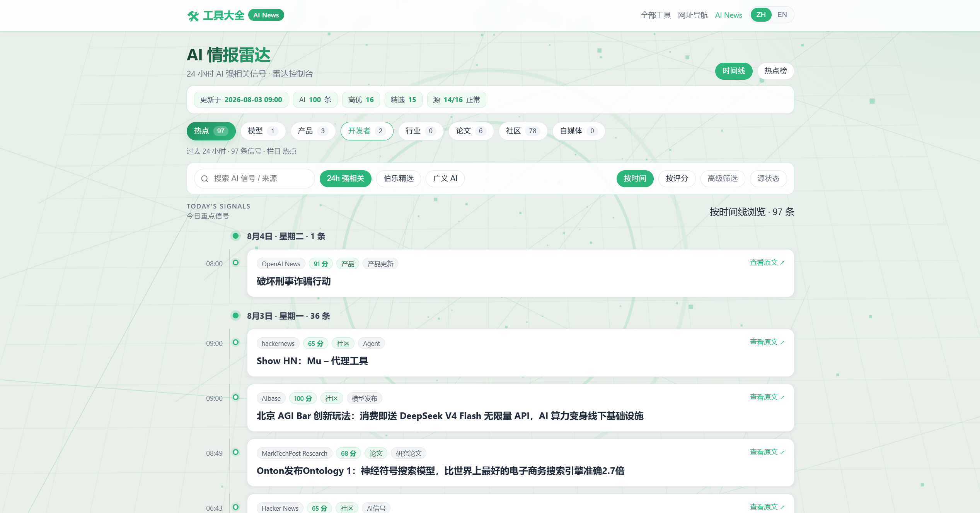Select the 自媒体 category tab
This screenshot has width=980, height=513.
click(x=579, y=131)
